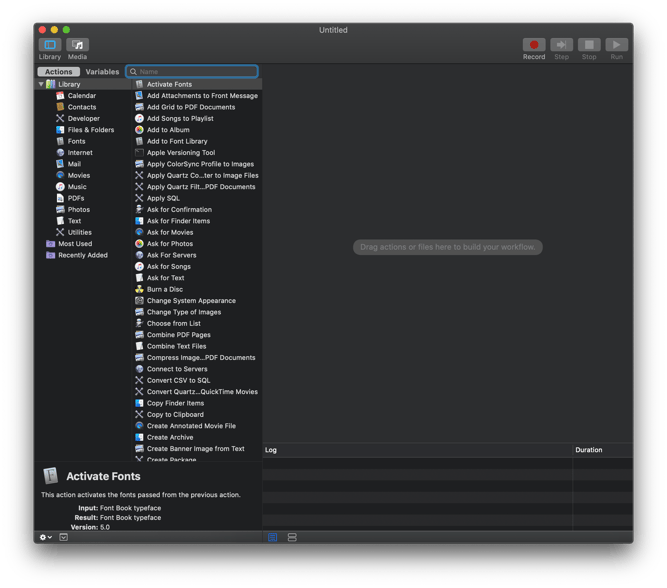The width and height of the screenshot is (667, 588).
Task: Select the Fonts category icon
Action: (60, 141)
